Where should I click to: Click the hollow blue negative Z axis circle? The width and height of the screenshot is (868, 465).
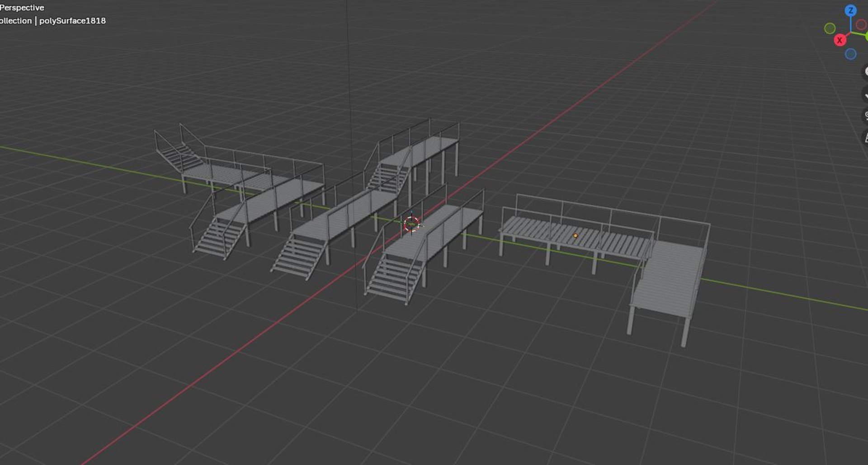click(850, 54)
